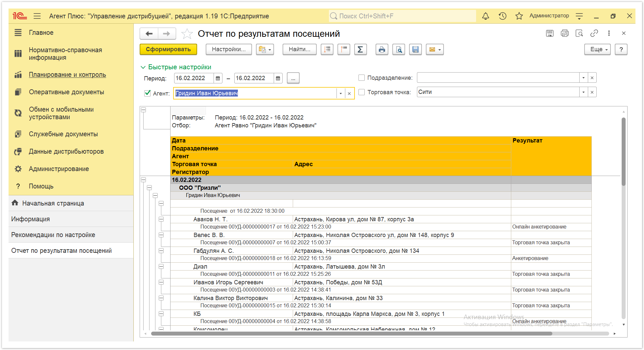Click the header save icon near report title
This screenshot has height=350, width=644.
point(550,33)
